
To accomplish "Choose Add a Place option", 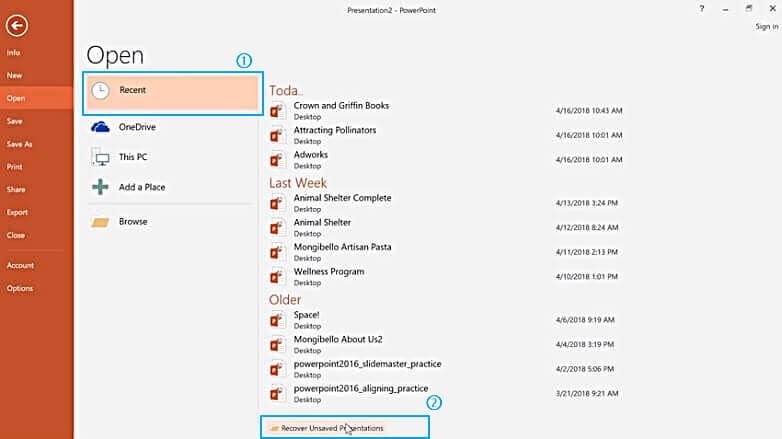I will (x=142, y=187).
